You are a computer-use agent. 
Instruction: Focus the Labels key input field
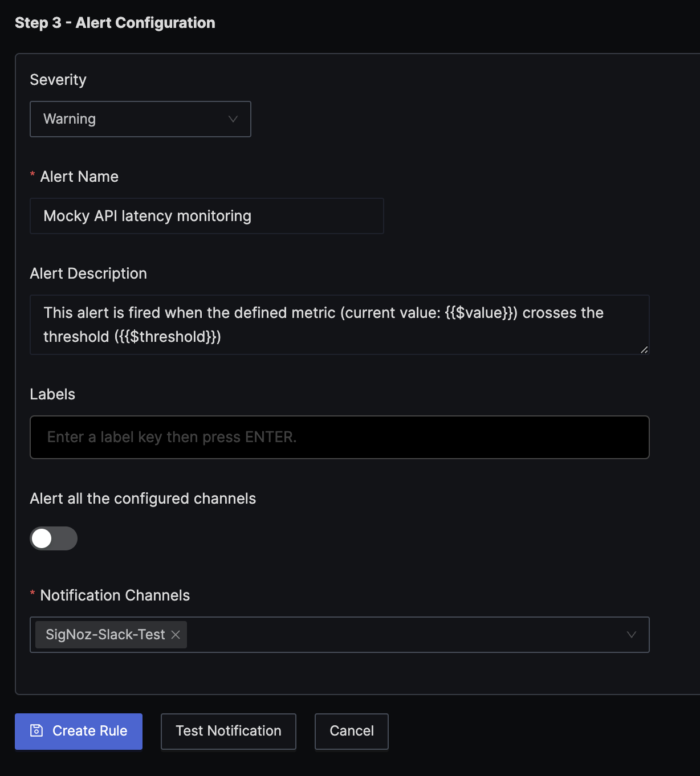tap(339, 437)
